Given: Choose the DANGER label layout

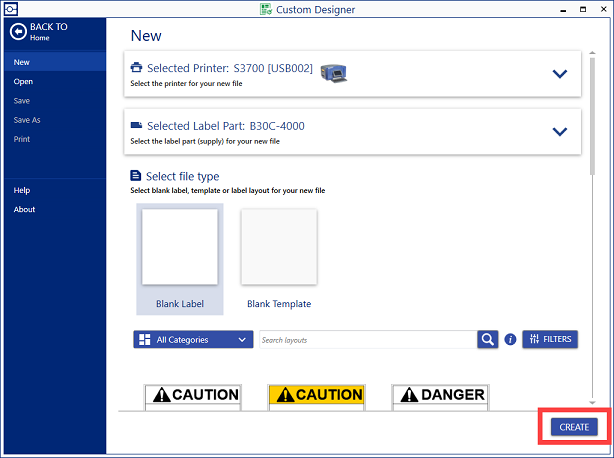Looking at the screenshot, I should 440,395.
